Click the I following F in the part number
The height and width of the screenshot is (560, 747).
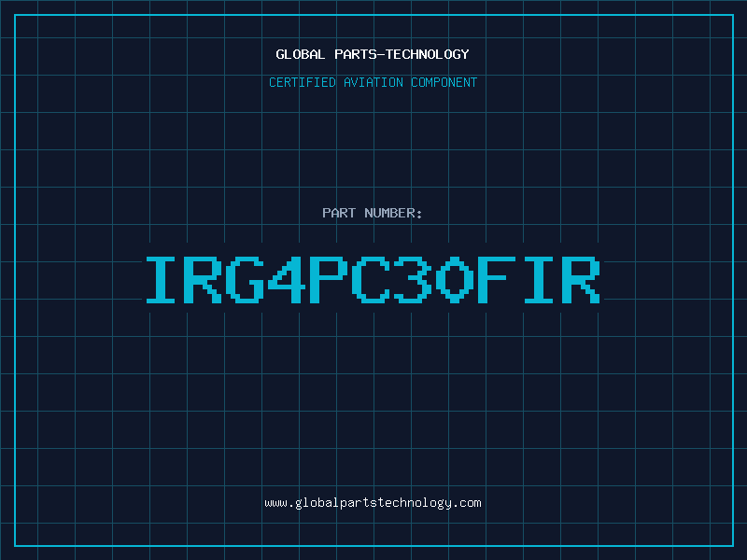(539, 280)
